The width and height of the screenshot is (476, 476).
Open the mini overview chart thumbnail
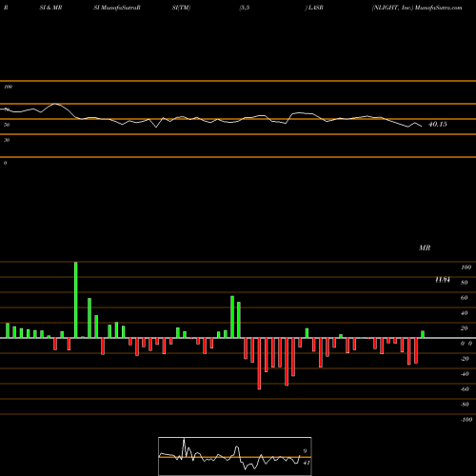(x=235, y=456)
